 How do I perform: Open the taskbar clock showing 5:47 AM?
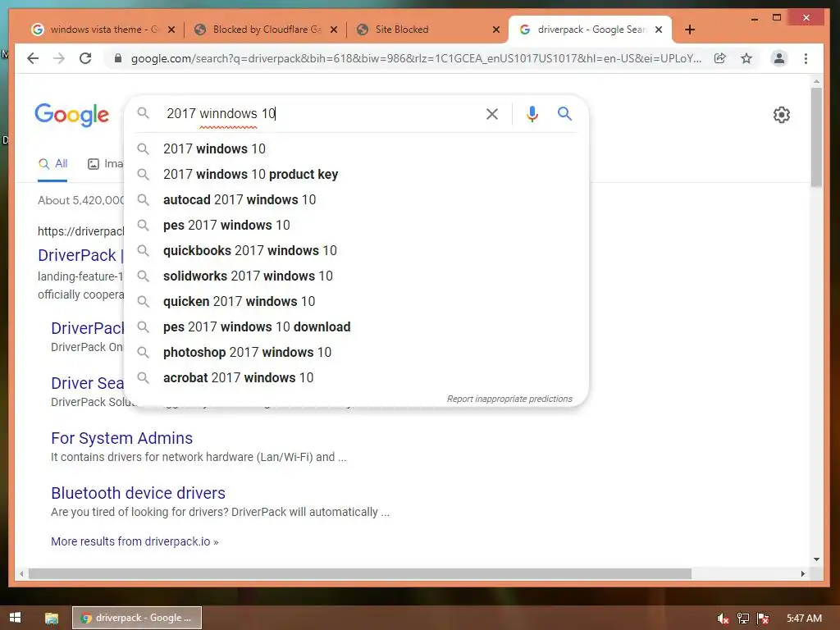[804, 619]
